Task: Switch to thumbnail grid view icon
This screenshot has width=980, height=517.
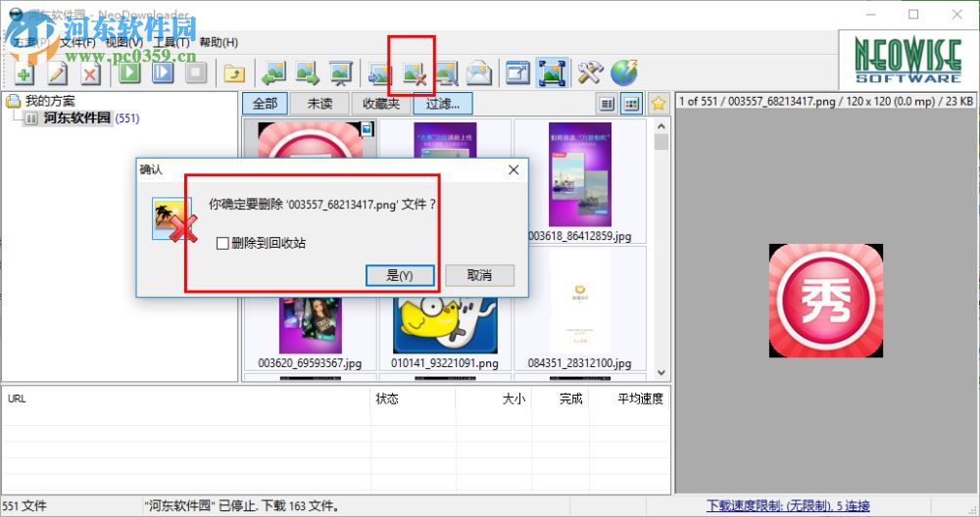Action: [x=632, y=104]
